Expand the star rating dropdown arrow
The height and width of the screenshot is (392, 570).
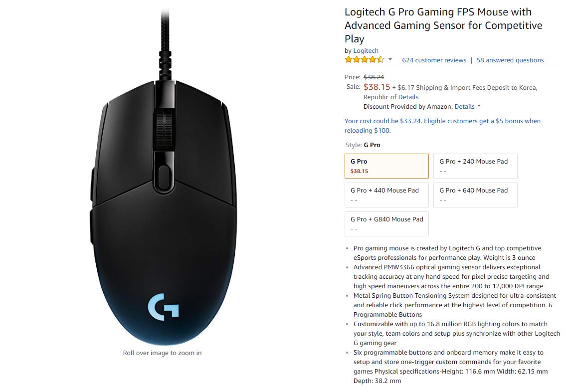[x=390, y=60]
